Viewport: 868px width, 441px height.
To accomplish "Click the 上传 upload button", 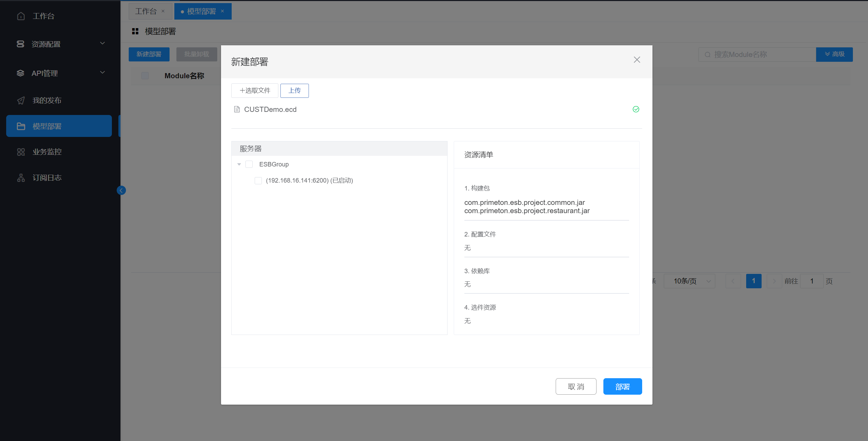I will (x=294, y=91).
